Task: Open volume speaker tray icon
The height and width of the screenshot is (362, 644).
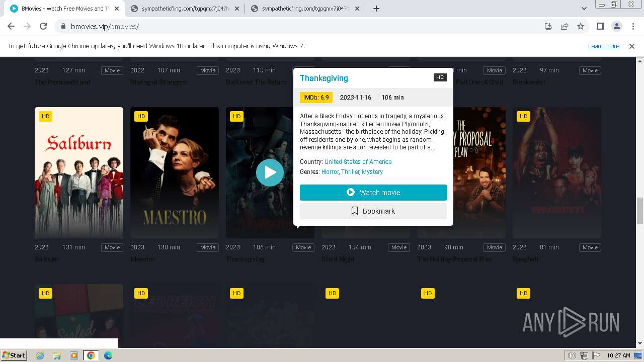Action: coord(572,355)
